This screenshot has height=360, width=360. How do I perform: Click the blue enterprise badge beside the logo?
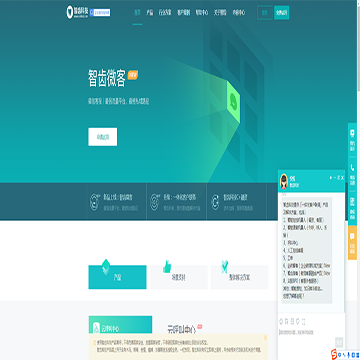pos(100,13)
